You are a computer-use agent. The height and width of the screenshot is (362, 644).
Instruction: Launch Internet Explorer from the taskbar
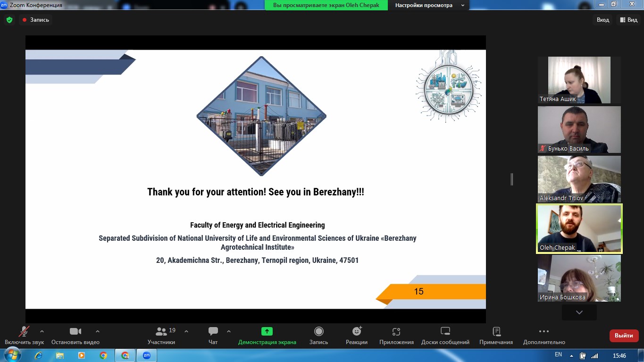pos(38,355)
